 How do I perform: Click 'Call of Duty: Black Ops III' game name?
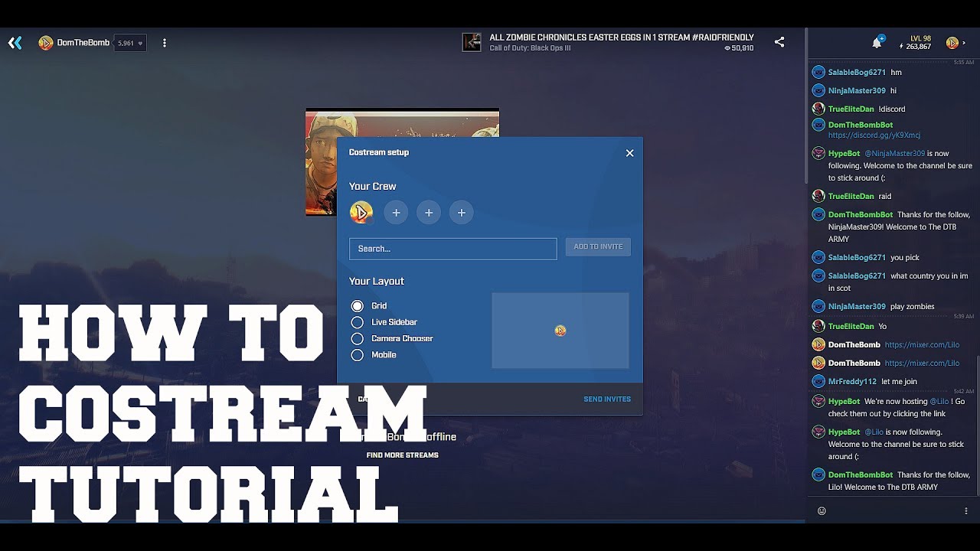[x=530, y=48]
